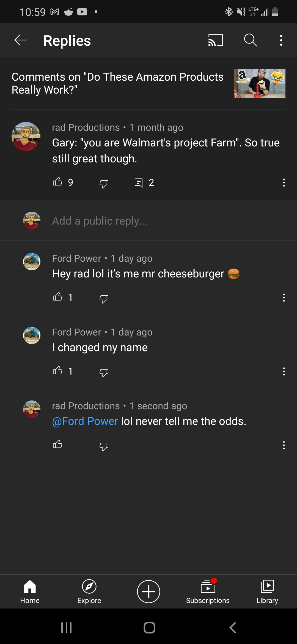Open rad Productions channel name on top comment

click(x=86, y=127)
